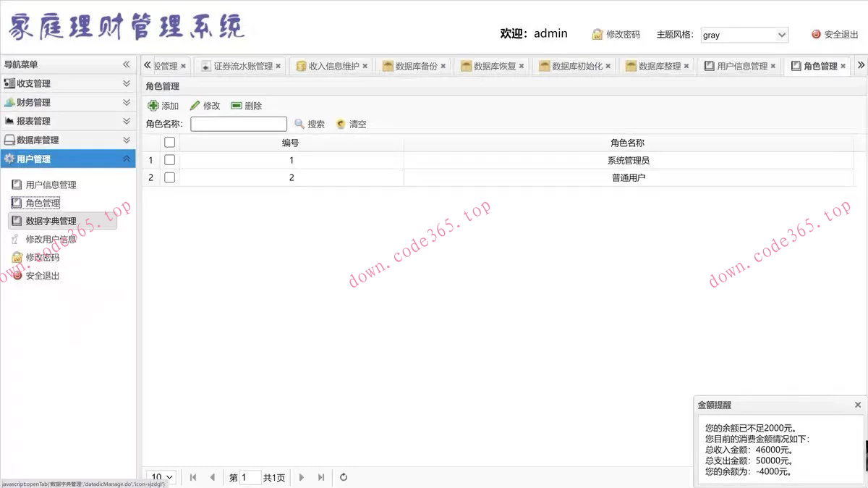Check the select-all checkbox in the table header
Image resolution: width=868 pixels, height=488 pixels.
pos(169,142)
